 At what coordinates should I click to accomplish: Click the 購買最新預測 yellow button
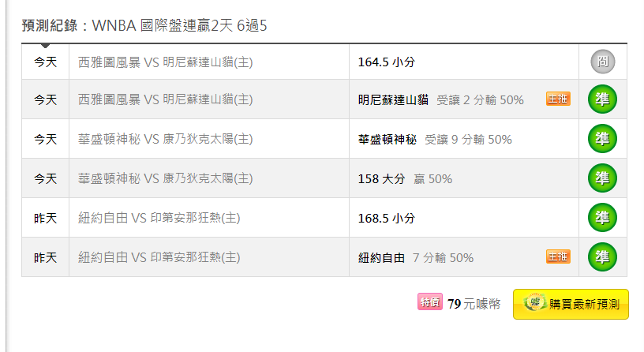click(x=571, y=305)
